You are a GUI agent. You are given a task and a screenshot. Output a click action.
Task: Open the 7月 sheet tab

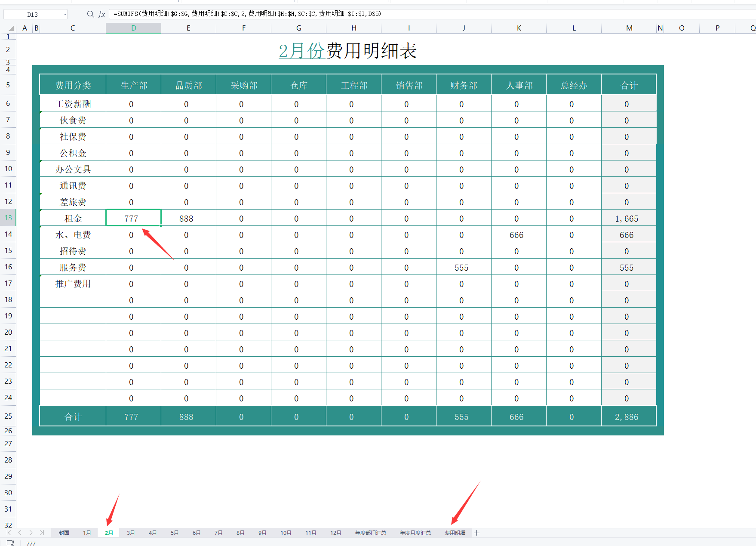pos(218,533)
